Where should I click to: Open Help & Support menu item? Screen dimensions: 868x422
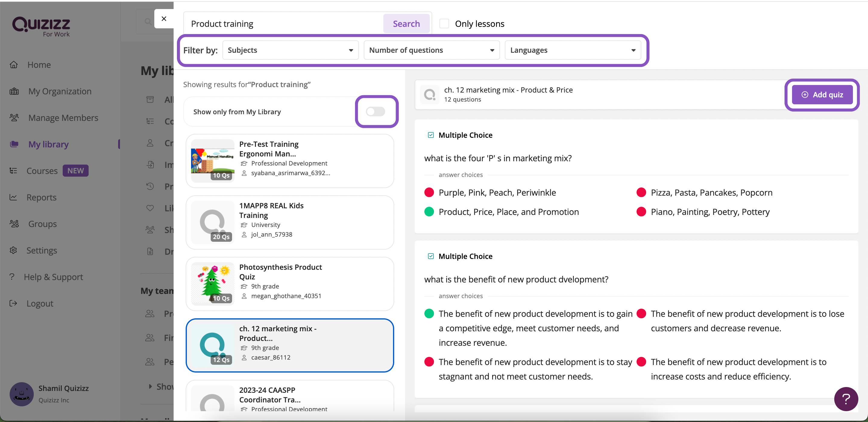point(53,277)
